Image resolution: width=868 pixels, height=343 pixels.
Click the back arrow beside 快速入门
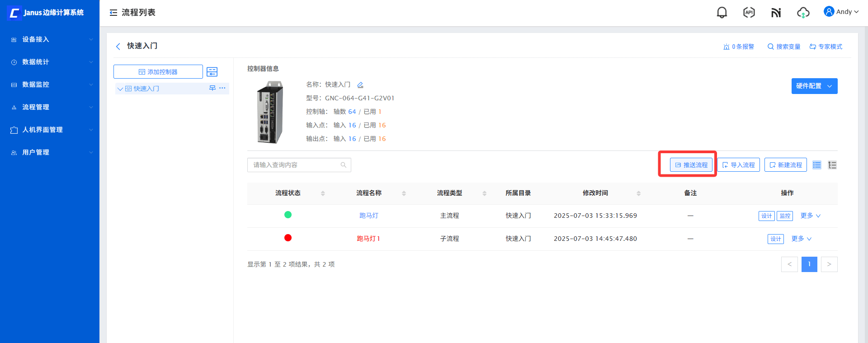point(118,46)
